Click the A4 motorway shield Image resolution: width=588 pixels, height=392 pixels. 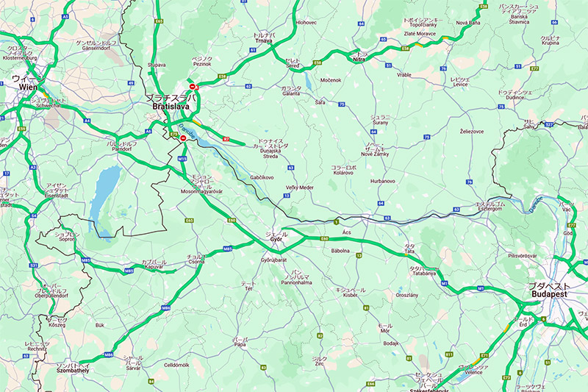(x=87, y=121)
